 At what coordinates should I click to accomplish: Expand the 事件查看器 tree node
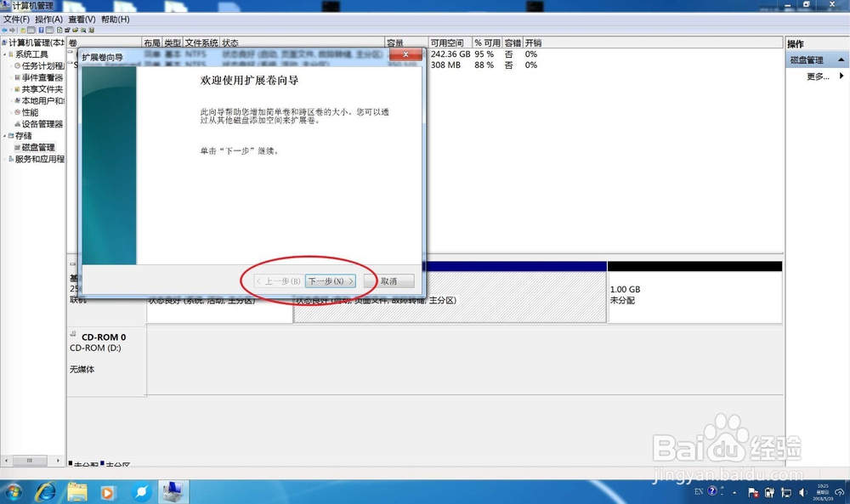tap(11, 77)
